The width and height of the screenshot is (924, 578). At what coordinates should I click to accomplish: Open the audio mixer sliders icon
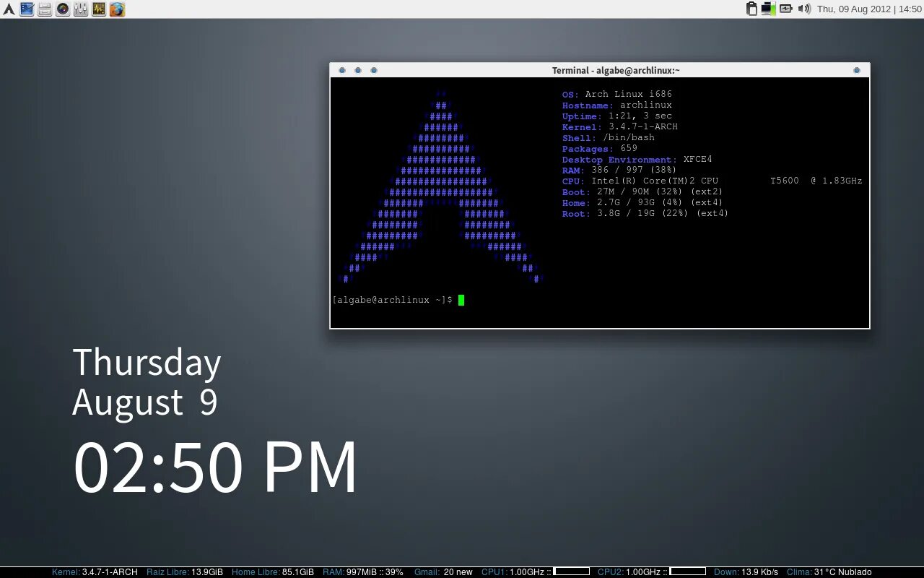tap(81, 9)
